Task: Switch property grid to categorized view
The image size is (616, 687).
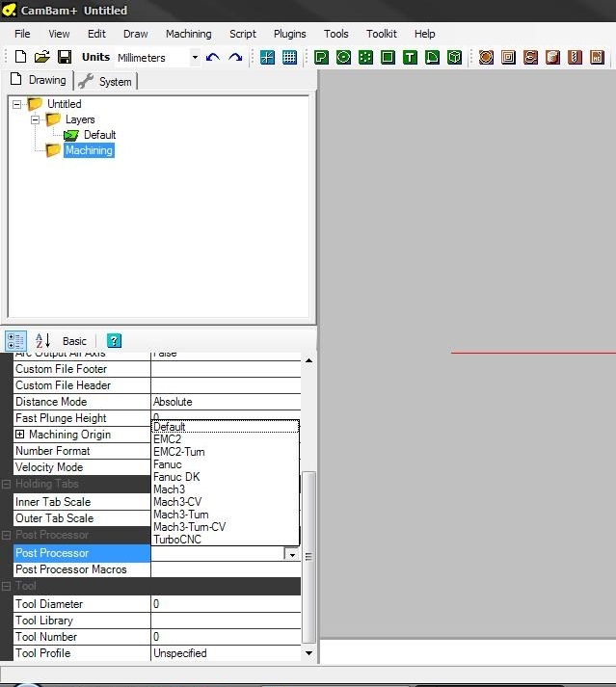Action: point(15,341)
